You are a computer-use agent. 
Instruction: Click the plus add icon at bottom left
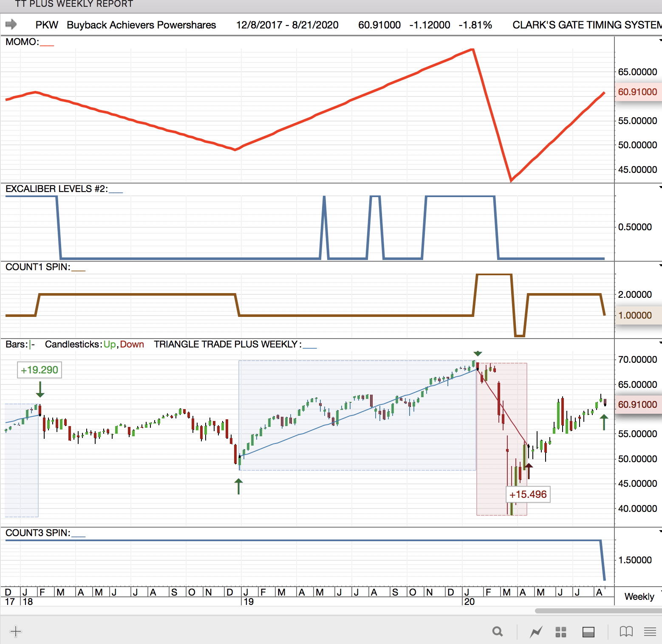[15, 631]
